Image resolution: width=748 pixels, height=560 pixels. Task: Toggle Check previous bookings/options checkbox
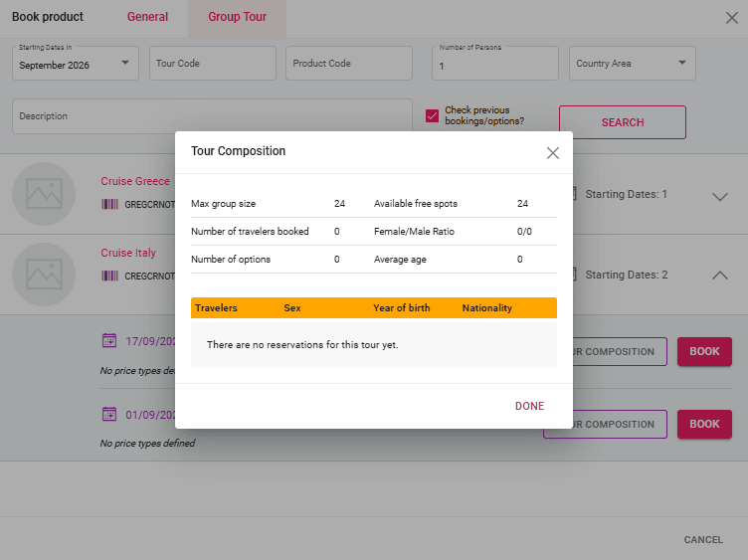pyautogui.click(x=432, y=116)
